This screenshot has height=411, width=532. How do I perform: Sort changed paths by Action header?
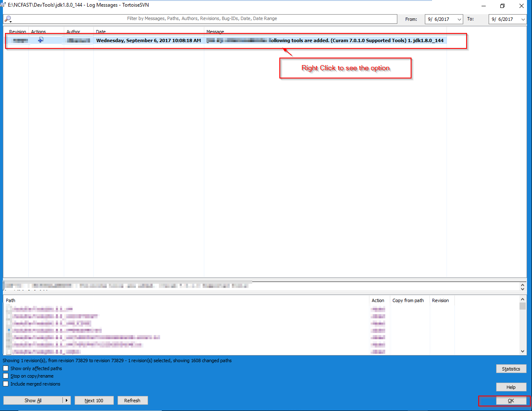coord(378,300)
